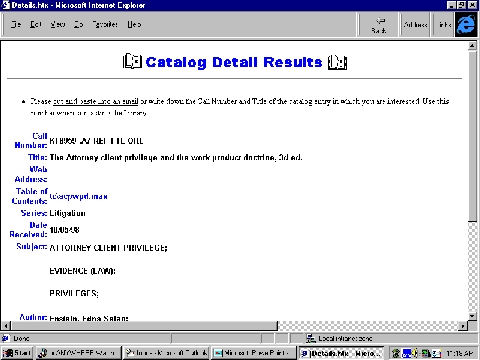The width and height of the screenshot is (480, 360).
Task: Click the vertical scrollbar up arrow
Action: point(472,46)
